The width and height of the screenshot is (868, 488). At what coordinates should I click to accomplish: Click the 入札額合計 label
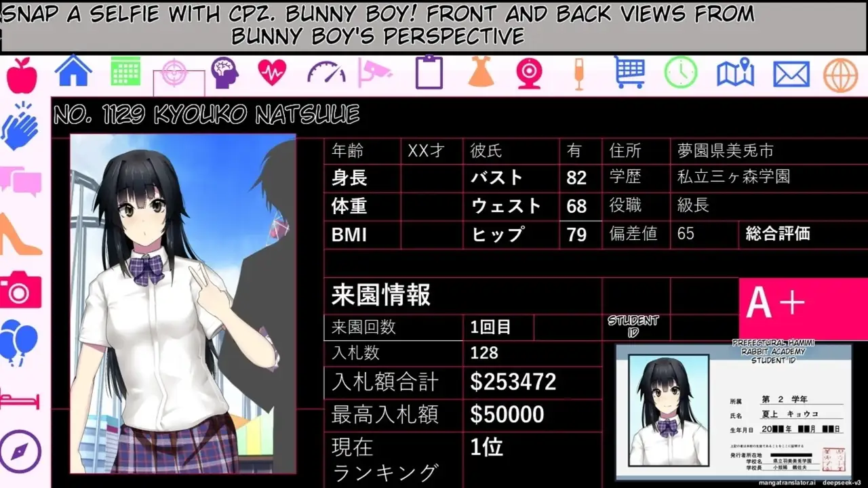pos(384,382)
